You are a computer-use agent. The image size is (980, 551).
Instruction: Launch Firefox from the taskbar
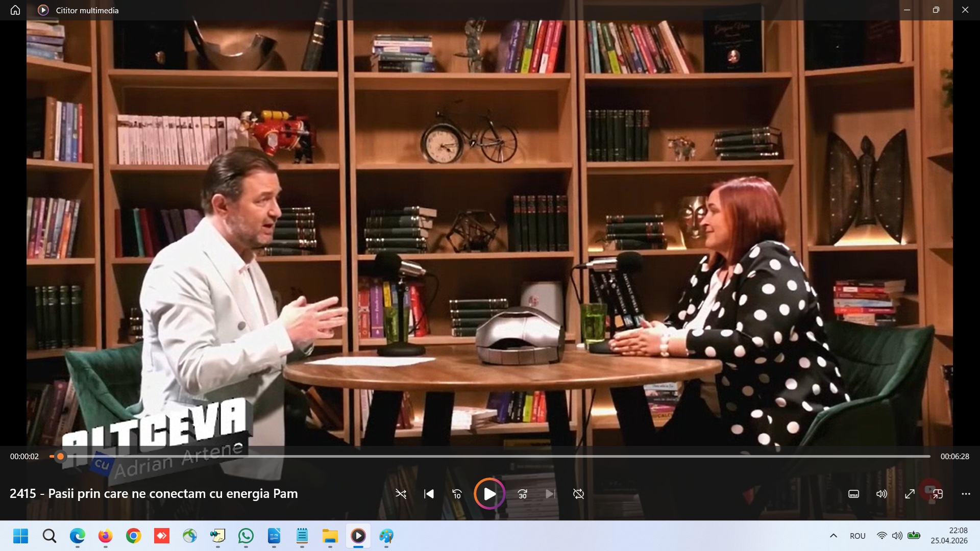point(105,536)
